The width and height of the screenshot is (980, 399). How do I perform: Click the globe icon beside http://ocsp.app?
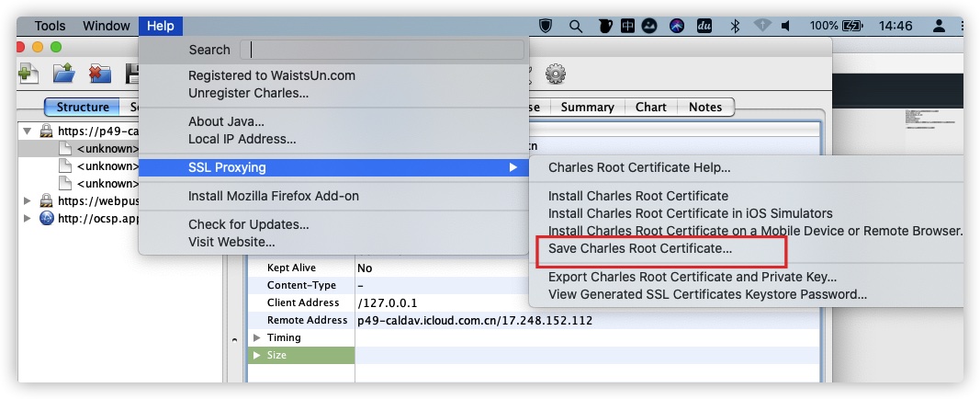tap(47, 218)
